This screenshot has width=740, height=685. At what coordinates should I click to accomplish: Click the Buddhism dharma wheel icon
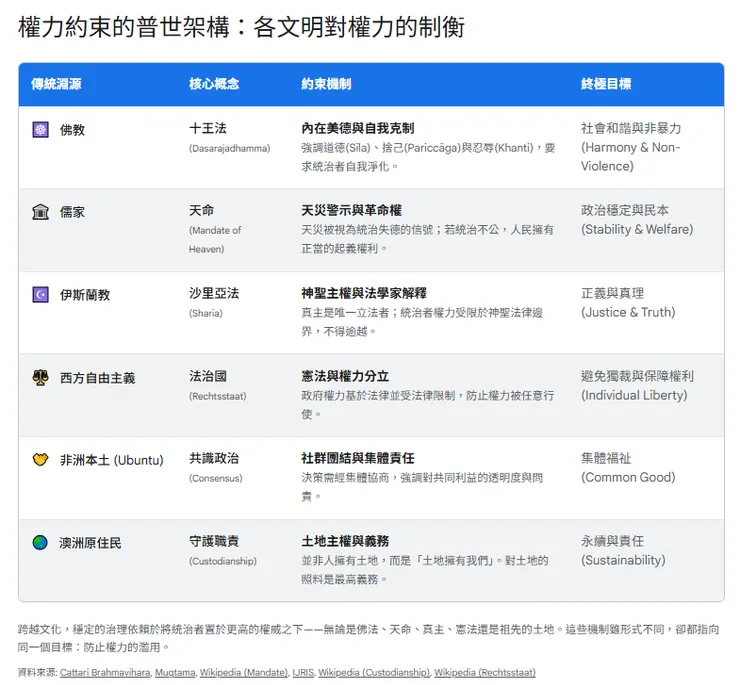click(41, 129)
